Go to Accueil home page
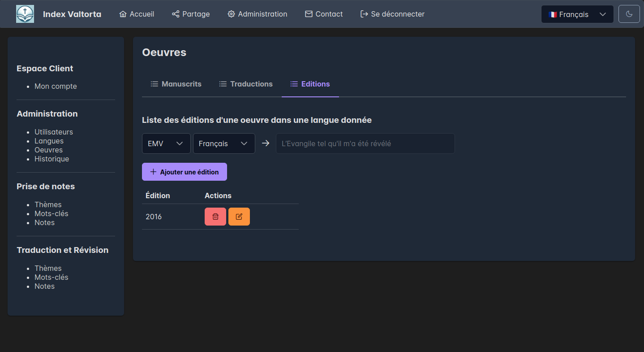This screenshot has height=352, width=644. coord(137,14)
